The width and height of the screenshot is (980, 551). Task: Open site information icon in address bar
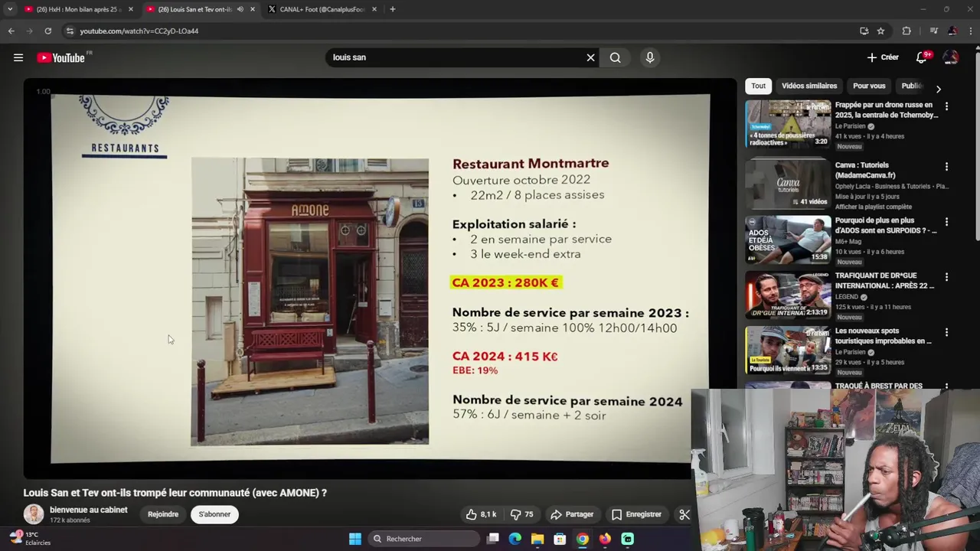[x=70, y=31]
